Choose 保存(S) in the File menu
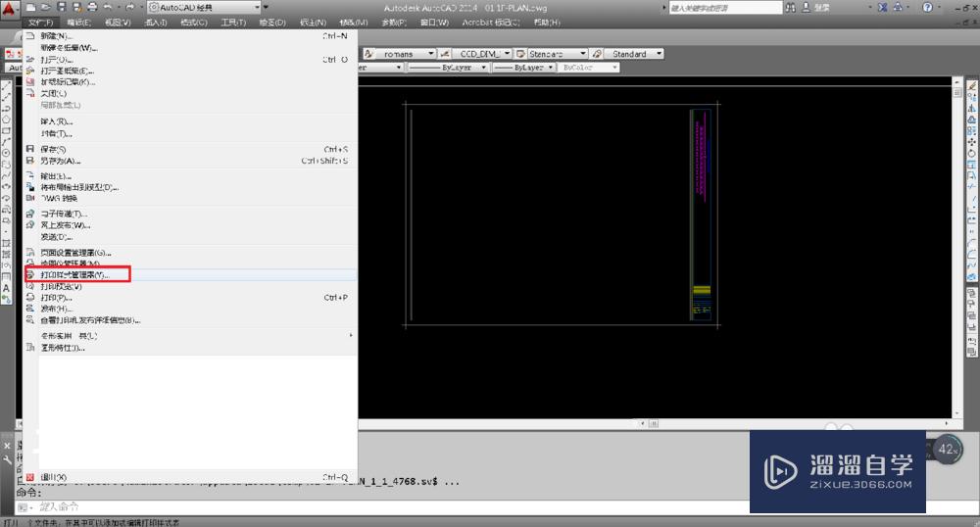The width and height of the screenshot is (980, 527). pyautogui.click(x=191, y=149)
